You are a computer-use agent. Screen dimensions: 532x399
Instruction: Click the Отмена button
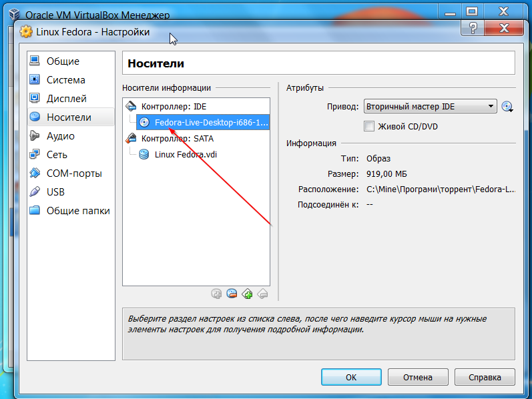418,377
